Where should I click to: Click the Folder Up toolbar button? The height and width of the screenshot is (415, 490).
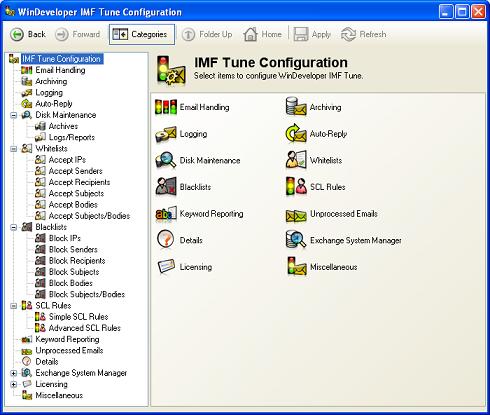[x=207, y=34]
